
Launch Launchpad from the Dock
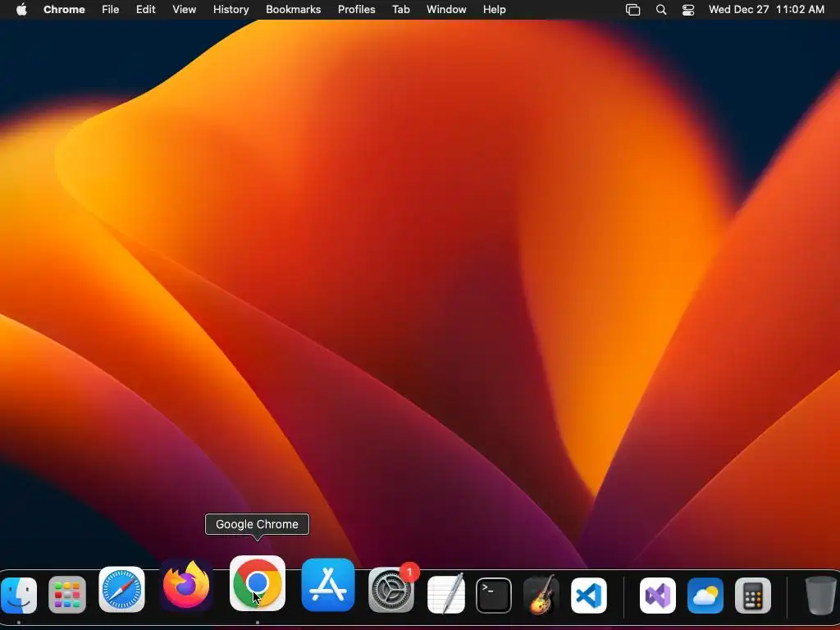point(67,596)
